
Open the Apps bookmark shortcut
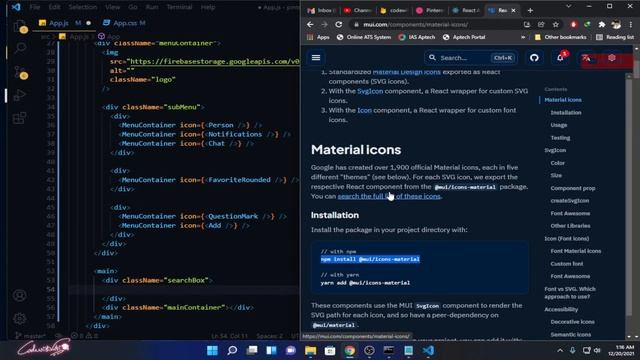pyautogui.click(x=318, y=37)
